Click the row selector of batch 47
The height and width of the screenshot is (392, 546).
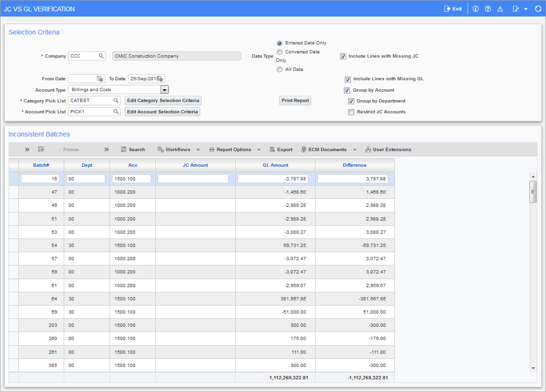(x=14, y=192)
